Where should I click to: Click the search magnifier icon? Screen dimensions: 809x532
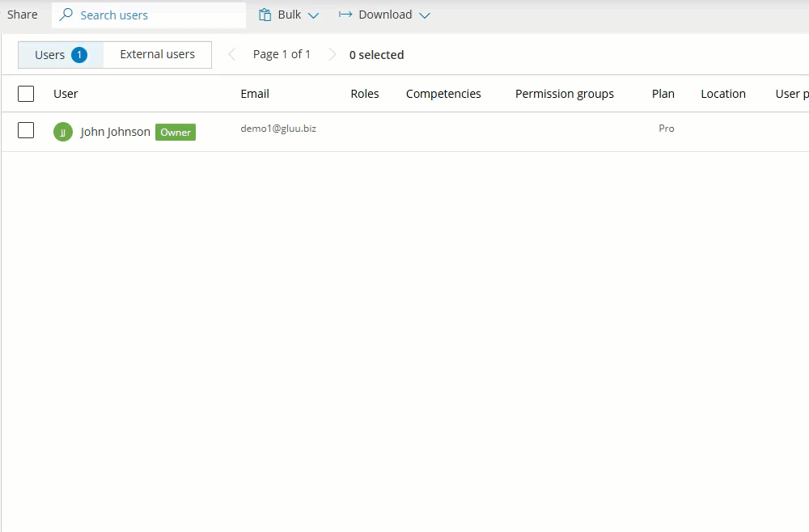coord(66,15)
